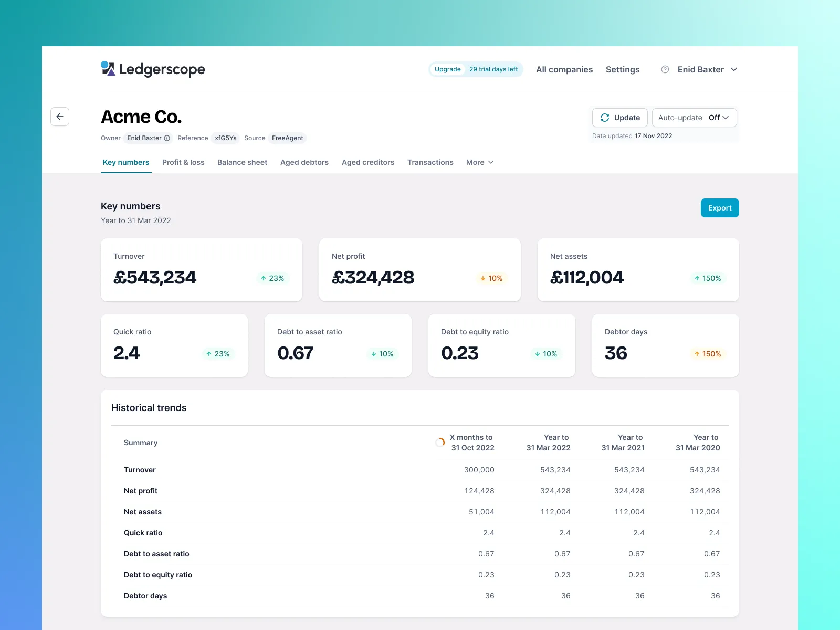Open the Transactions tab
Image resolution: width=840 pixels, height=630 pixels.
click(430, 162)
